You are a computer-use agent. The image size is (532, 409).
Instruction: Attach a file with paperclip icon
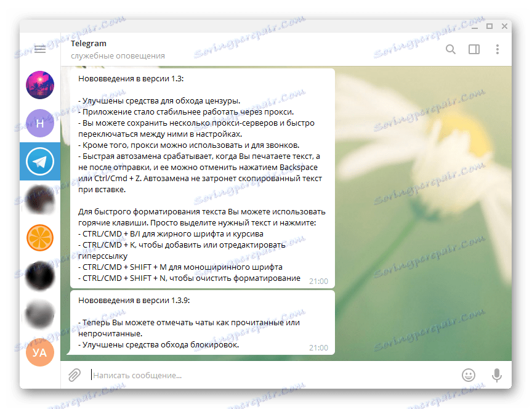pos(75,375)
